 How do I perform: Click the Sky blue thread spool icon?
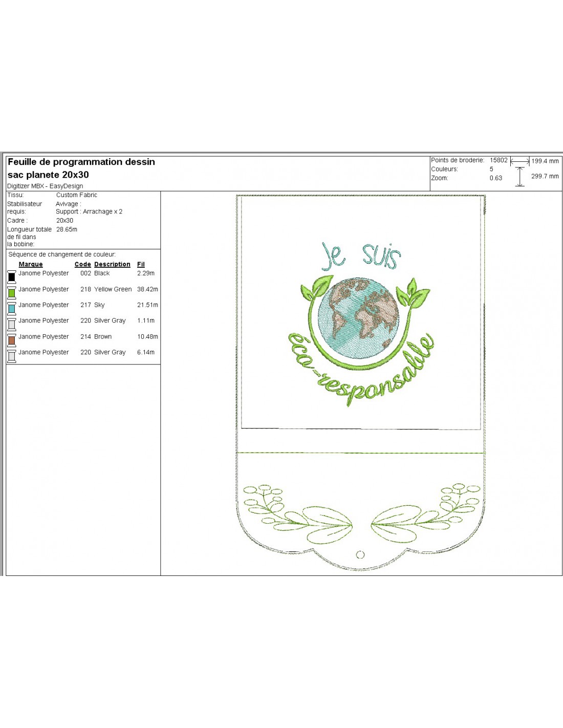11,308
